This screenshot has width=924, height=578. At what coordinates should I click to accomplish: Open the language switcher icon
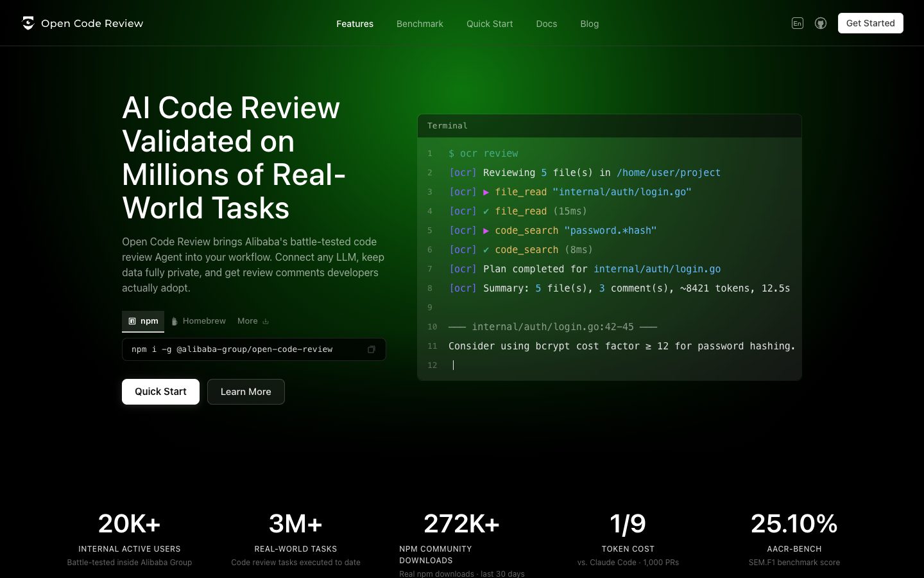pos(798,23)
